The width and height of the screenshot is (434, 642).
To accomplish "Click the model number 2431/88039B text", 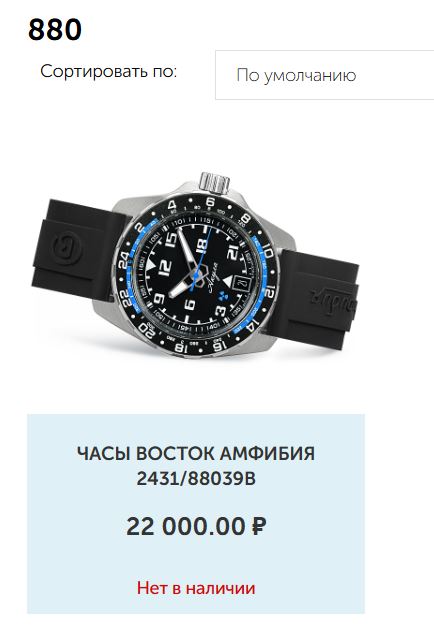I will click(x=196, y=478).
